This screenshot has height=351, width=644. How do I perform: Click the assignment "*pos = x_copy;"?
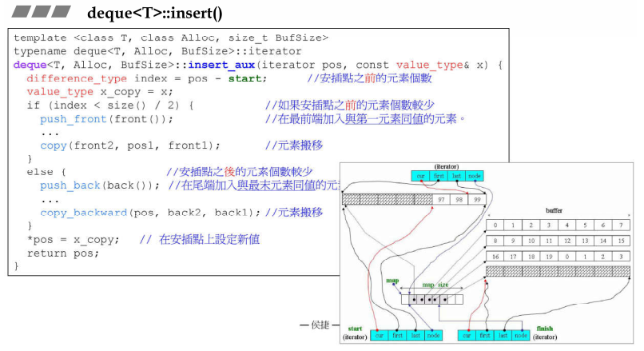click(73, 240)
